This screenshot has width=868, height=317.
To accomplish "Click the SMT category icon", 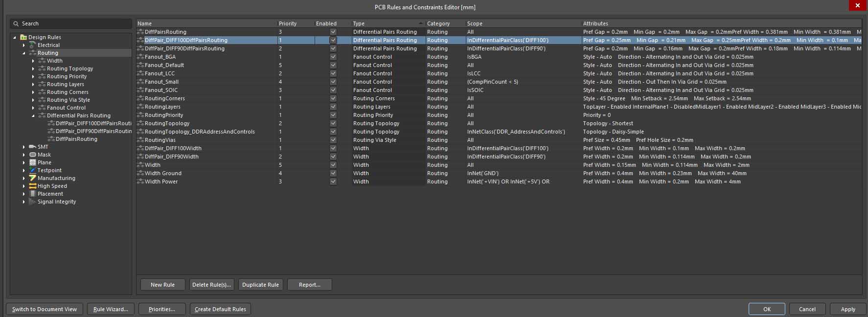I will click(x=33, y=147).
